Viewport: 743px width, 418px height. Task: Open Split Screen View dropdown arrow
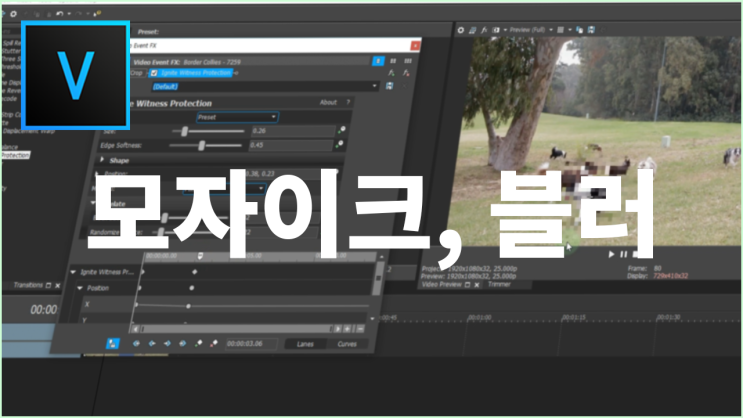[x=505, y=30]
